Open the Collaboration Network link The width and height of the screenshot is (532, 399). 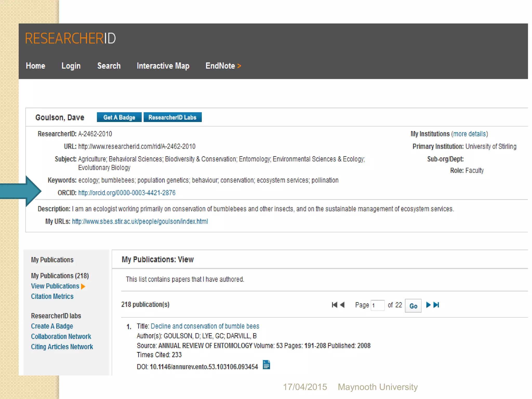tap(61, 336)
